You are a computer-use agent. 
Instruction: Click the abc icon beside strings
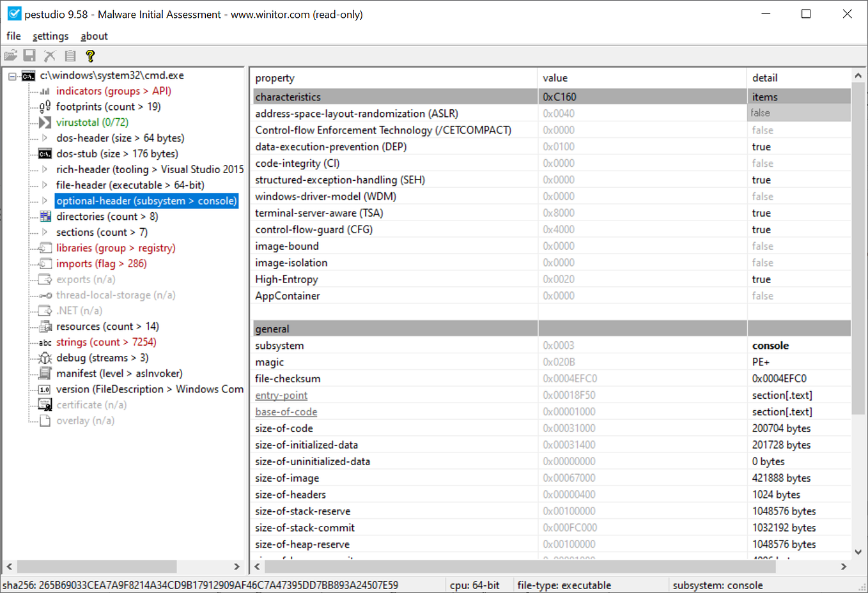43,342
